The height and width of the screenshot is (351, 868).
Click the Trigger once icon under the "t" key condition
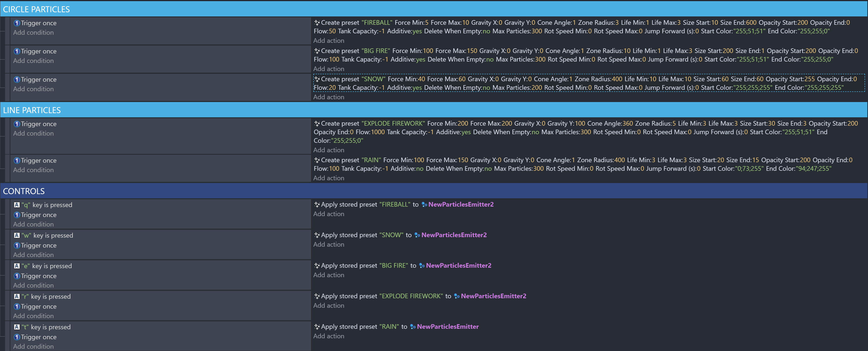17,337
